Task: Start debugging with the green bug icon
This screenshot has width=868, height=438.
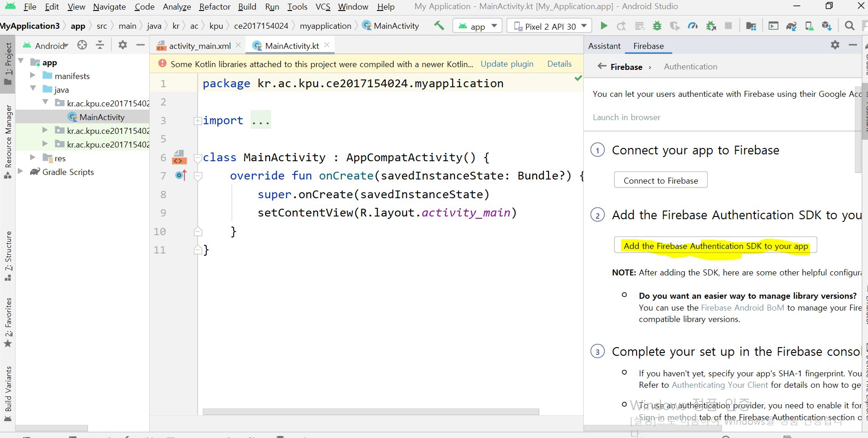Action: coord(657,26)
